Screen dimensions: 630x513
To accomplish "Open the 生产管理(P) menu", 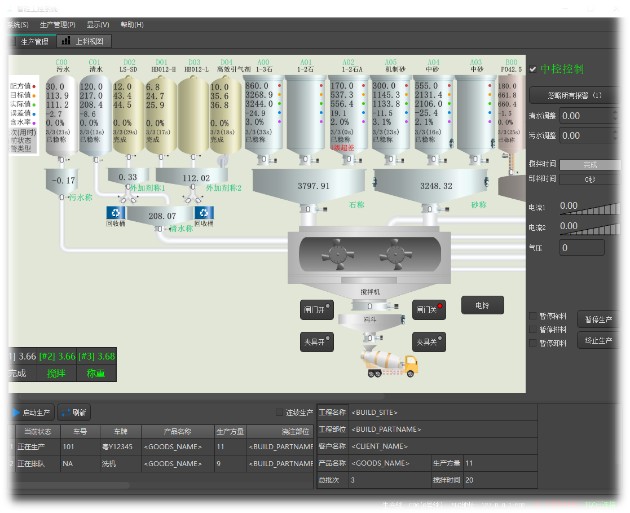I will tap(57, 24).
